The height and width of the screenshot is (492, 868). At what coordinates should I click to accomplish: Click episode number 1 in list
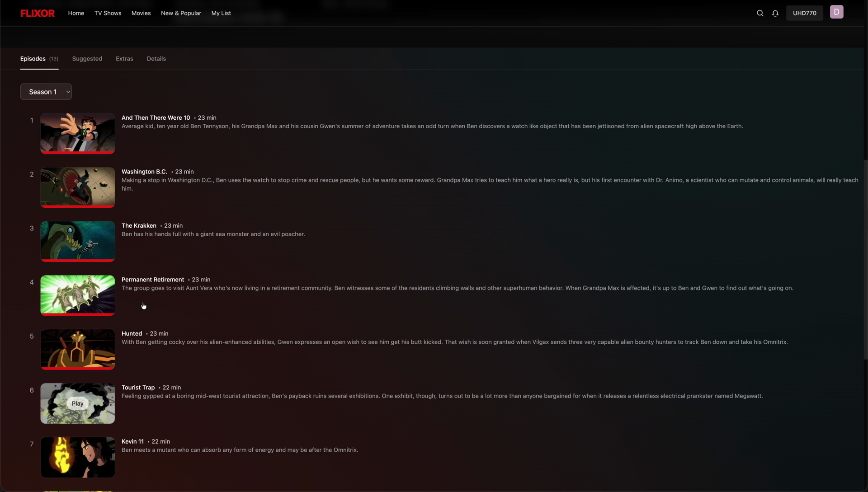[32, 120]
